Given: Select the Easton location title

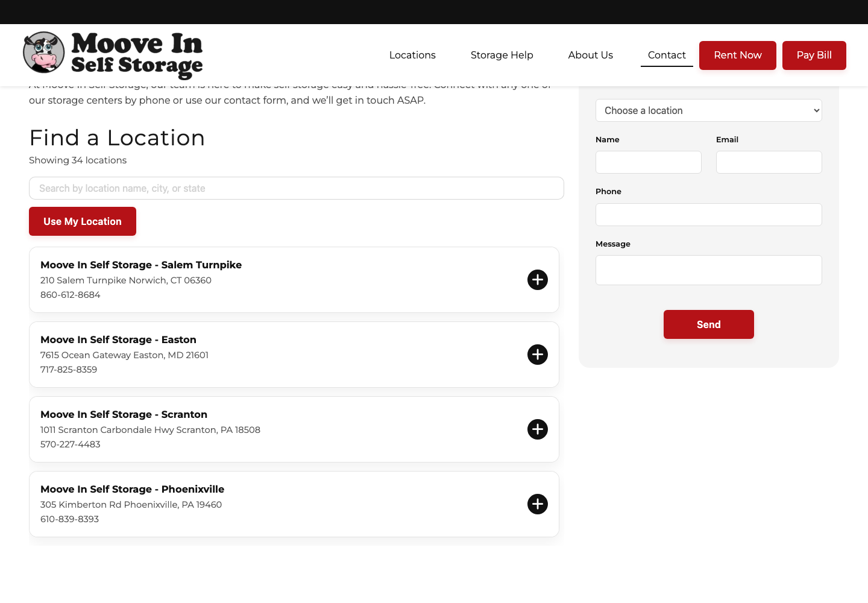Looking at the screenshot, I should point(118,339).
